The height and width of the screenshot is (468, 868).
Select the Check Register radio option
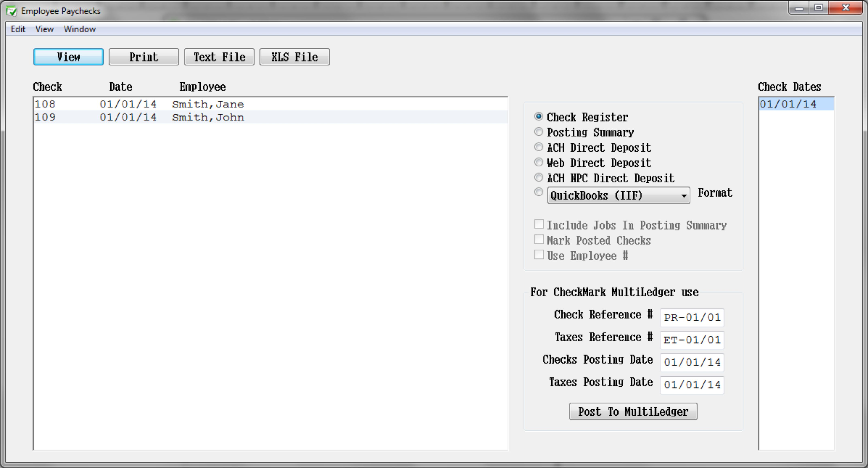coord(538,117)
